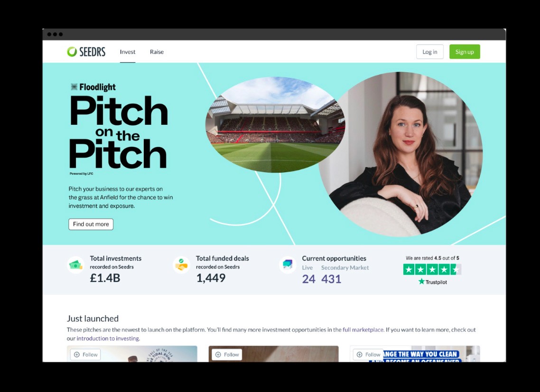Click the Trustpilot star logo

(x=421, y=281)
